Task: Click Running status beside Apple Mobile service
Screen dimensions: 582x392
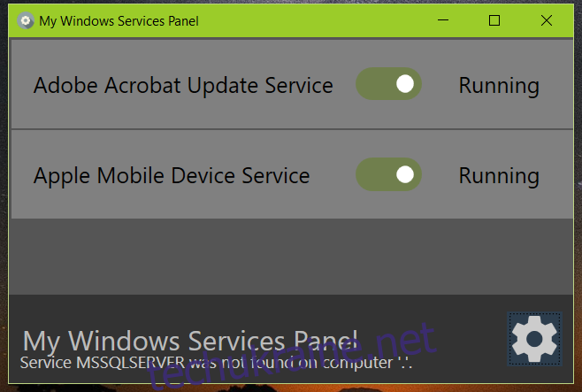Action: click(499, 176)
